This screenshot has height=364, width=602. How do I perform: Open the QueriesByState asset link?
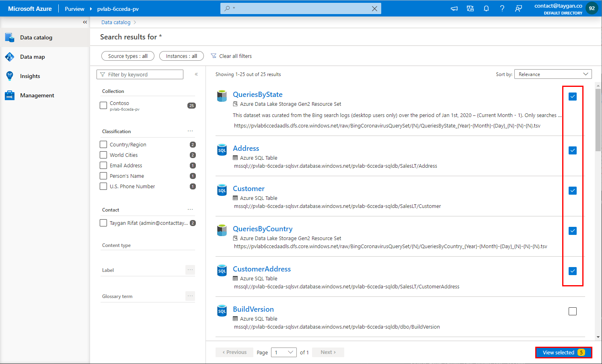[x=258, y=95]
